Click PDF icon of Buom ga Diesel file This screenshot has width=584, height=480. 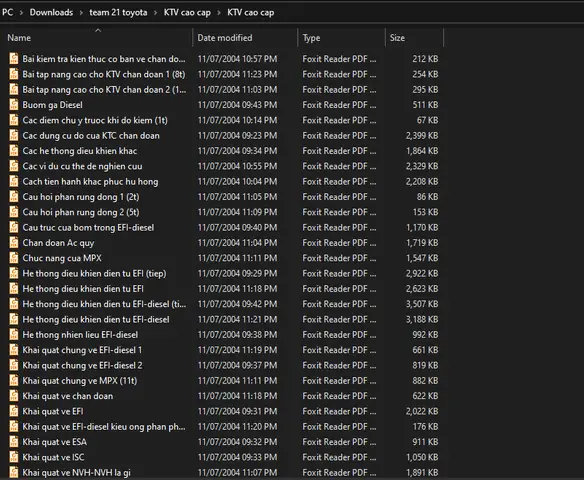tap(14, 105)
